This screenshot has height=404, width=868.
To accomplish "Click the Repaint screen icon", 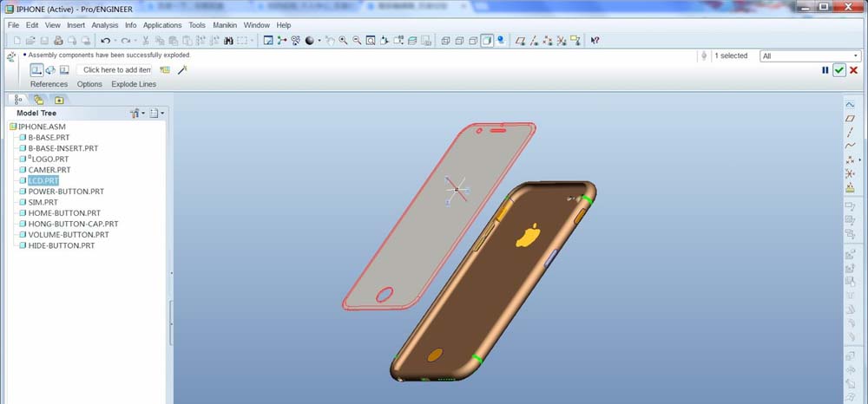I will (x=268, y=41).
